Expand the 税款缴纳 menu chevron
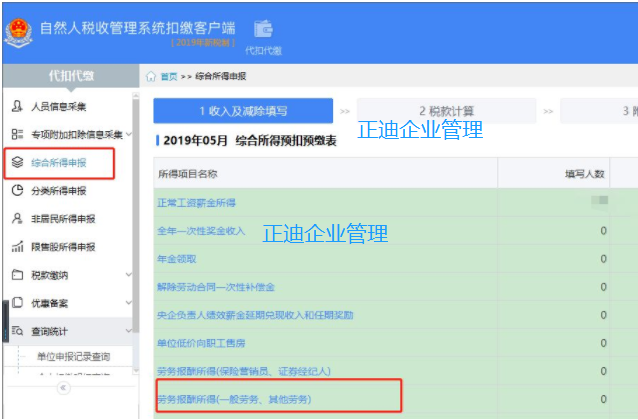The width and height of the screenshot is (638, 420). tap(128, 274)
